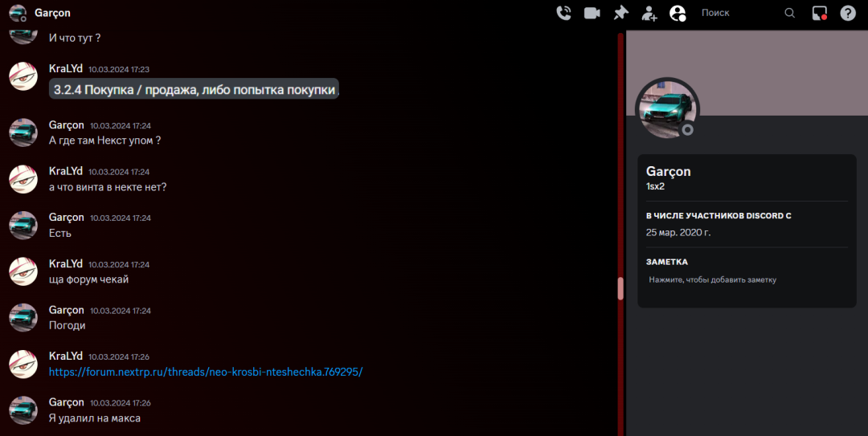Image resolution: width=868 pixels, height=436 pixels.
Task: Click Garçon's large profile avatar
Action: pyautogui.click(x=667, y=109)
